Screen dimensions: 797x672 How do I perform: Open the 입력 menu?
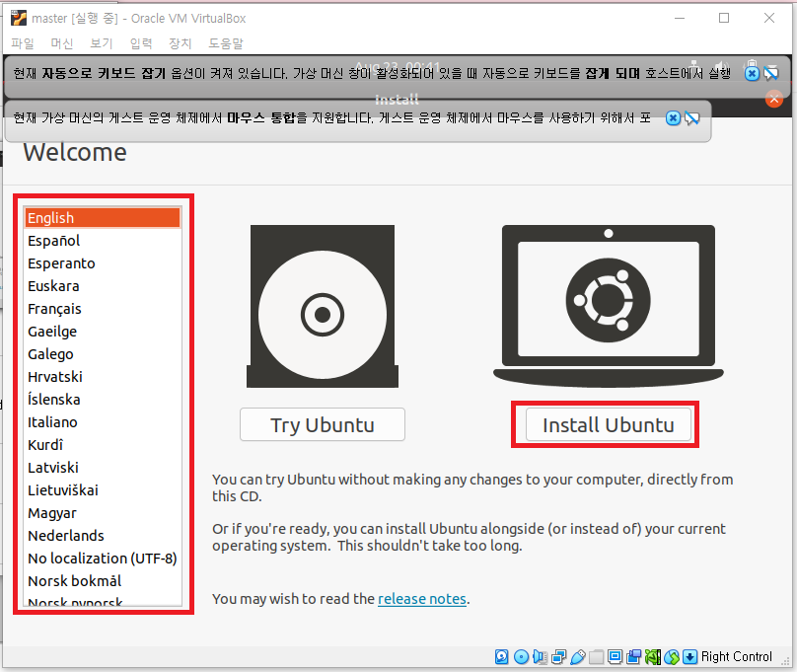coord(141,43)
